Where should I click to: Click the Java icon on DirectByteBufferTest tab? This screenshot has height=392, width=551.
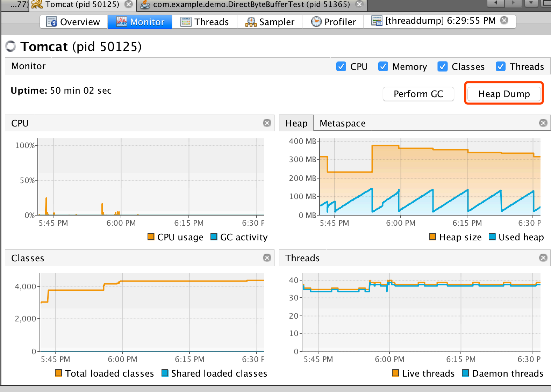tap(145, 5)
